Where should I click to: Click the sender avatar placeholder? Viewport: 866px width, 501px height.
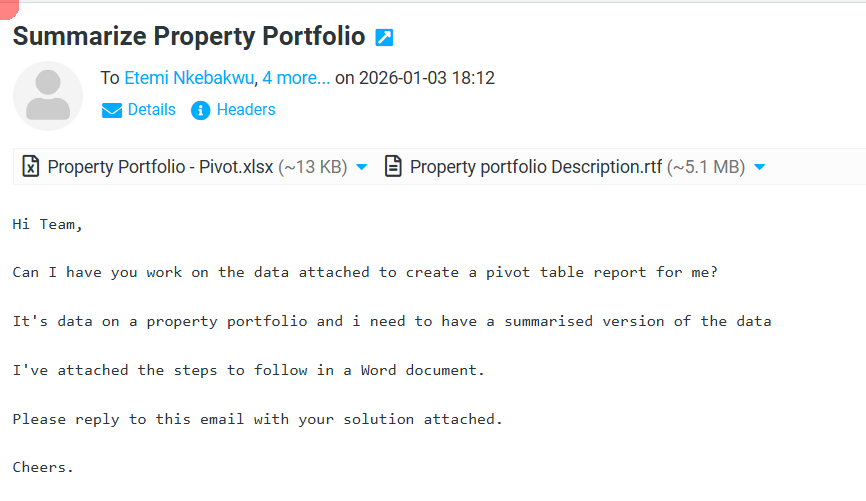point(48,96)
